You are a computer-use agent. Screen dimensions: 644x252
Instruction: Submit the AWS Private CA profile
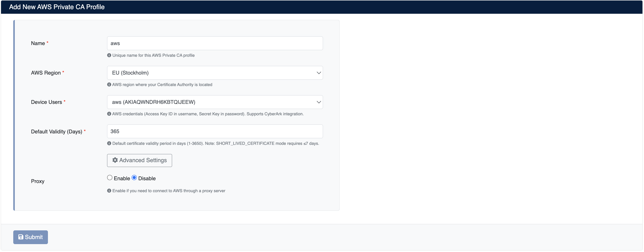tap(31, 237)
